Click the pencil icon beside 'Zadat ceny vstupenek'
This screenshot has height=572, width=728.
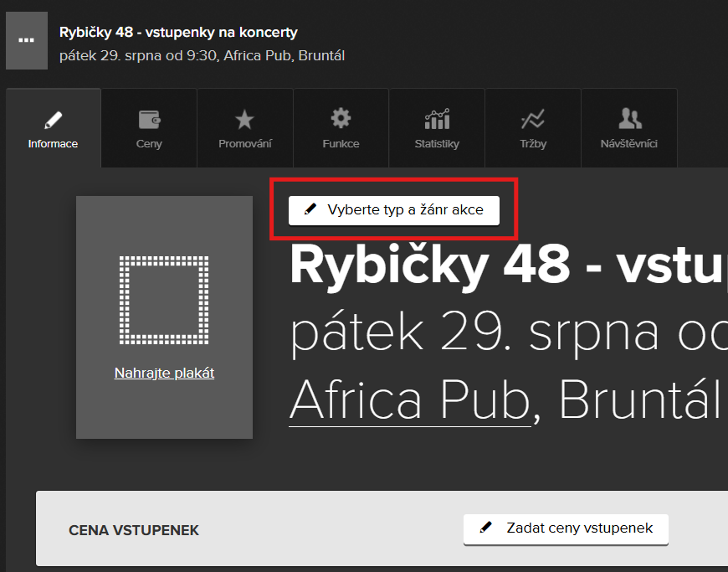pos(485,528)
